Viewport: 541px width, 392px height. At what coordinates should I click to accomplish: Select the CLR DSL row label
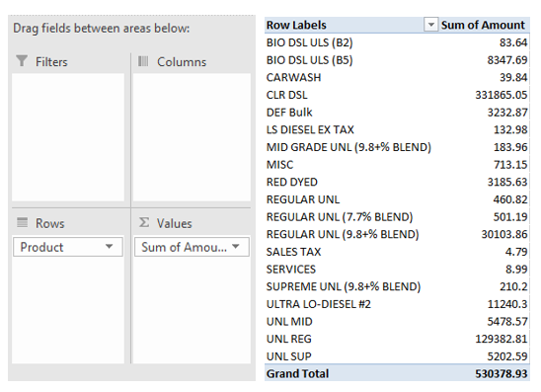[286, 95]
